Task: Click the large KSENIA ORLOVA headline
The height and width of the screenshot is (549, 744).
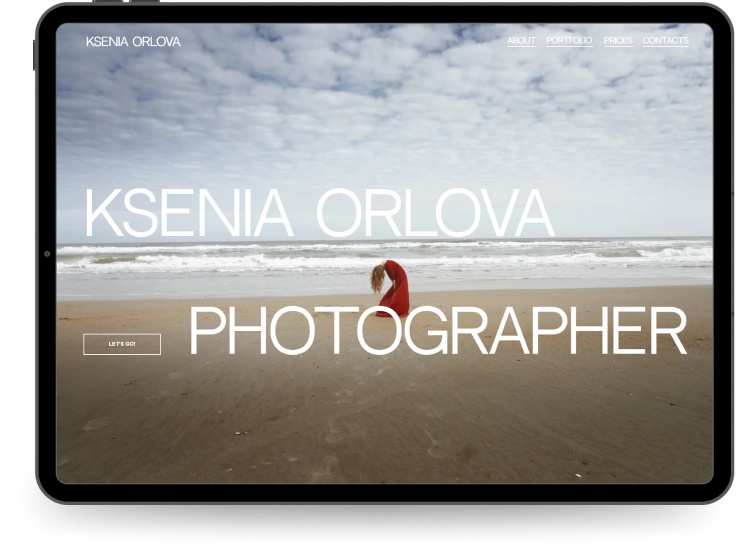Action: 318,213
